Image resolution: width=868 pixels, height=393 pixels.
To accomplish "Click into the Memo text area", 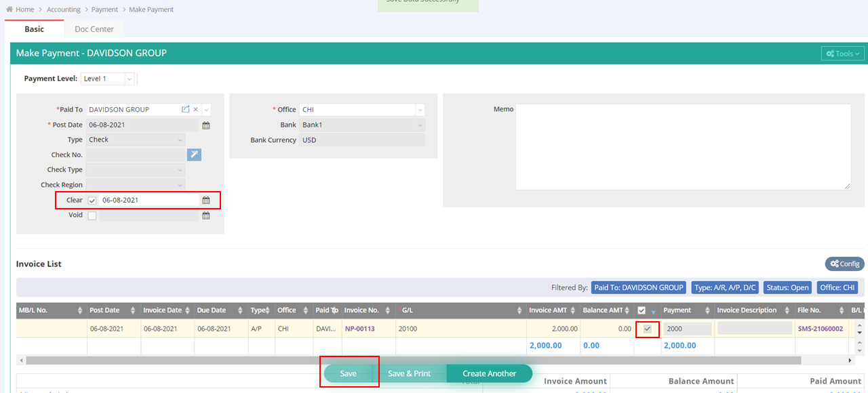I will click(x=682, y=146).
